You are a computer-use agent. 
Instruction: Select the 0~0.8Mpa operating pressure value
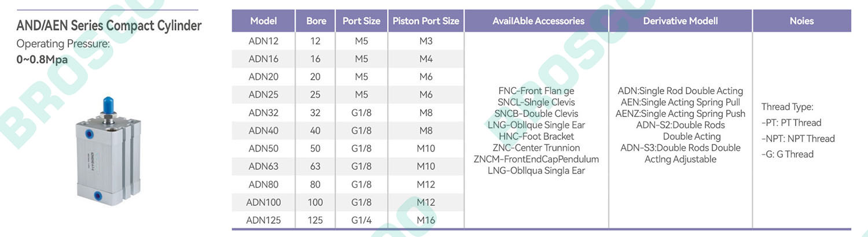click(42, 59)
